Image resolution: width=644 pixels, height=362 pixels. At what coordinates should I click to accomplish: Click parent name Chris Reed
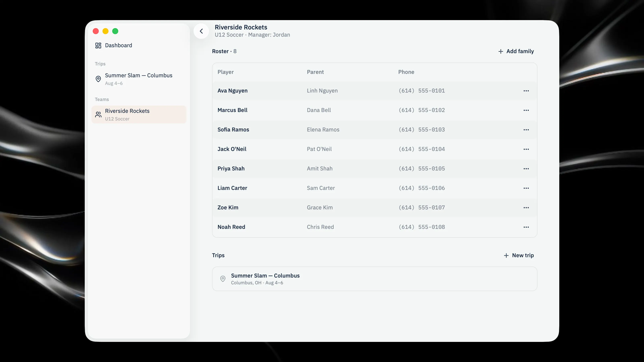[320, 227]
